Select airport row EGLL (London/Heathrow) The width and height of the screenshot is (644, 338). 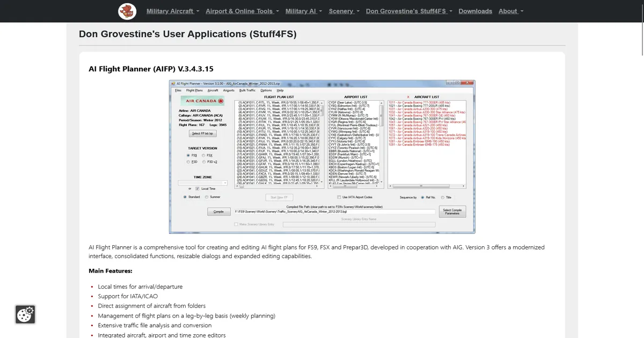coord(350,160)
